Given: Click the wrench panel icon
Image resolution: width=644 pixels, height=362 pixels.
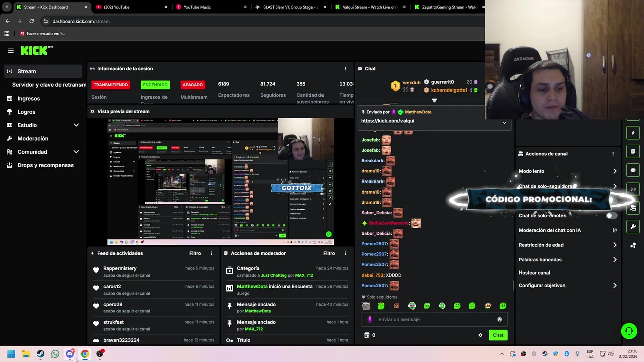Looking at the screenshot, I should coord(633,226).
